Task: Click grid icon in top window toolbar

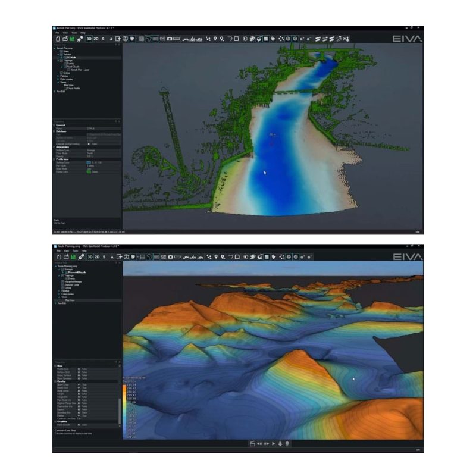Action: (x=142, y=39)
